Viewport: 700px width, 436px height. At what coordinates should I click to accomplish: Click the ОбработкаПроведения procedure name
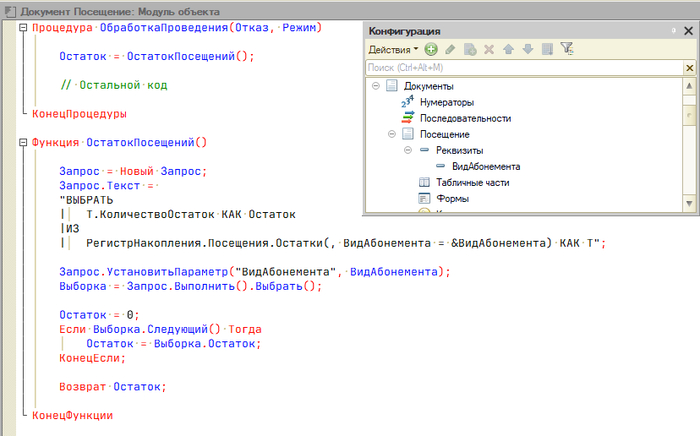click(164, 28)
